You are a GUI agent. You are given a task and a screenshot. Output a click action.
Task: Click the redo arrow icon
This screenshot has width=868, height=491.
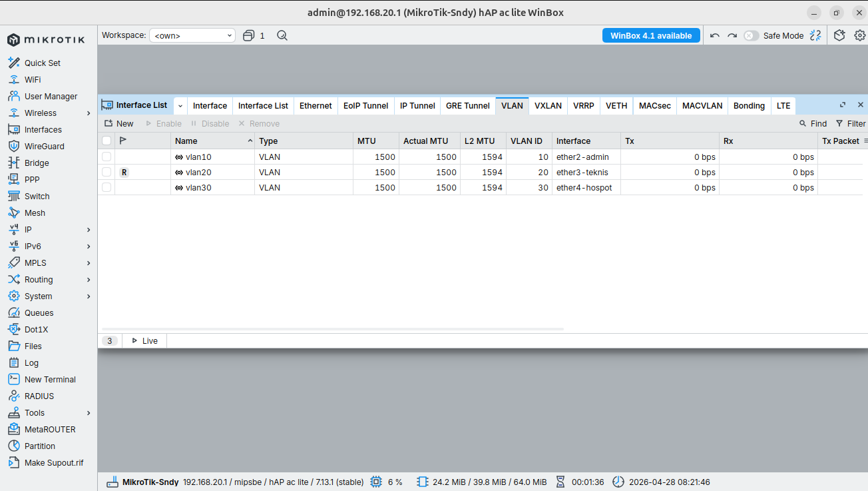732,35
